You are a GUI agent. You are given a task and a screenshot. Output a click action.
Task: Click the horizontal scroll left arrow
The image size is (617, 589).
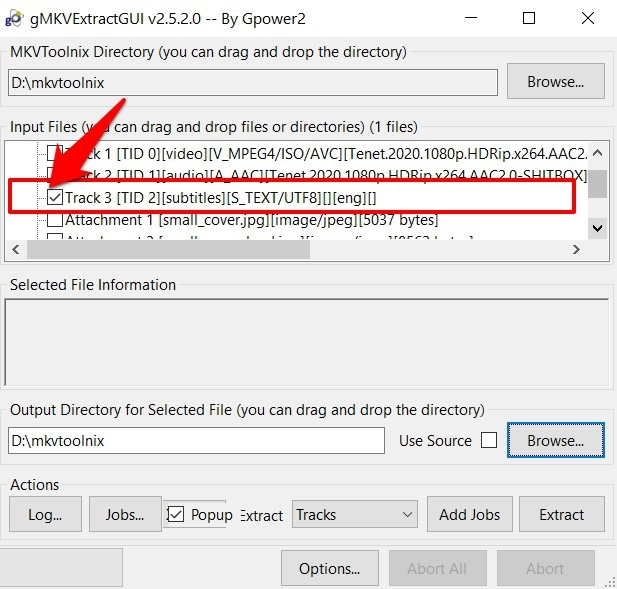click(16, 249)
